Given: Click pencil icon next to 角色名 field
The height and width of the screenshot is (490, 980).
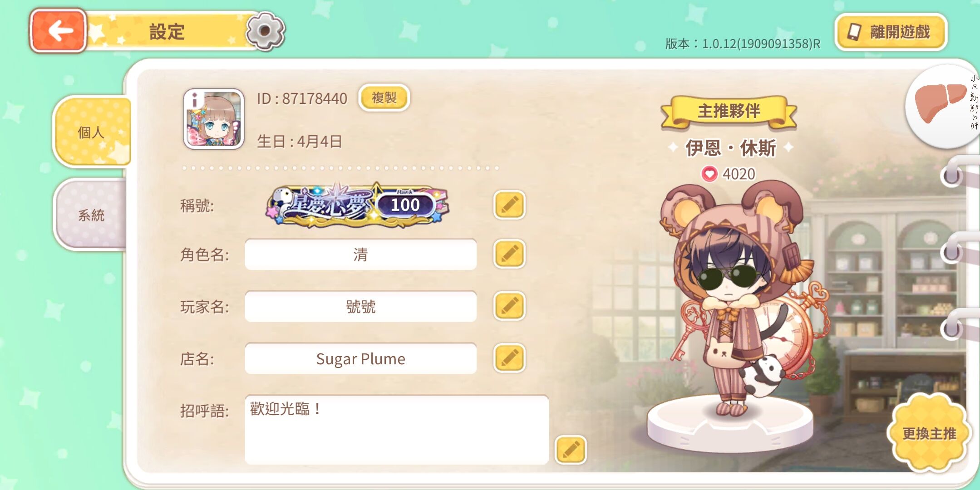Looking at the screenshot, I should click(509, 254).
